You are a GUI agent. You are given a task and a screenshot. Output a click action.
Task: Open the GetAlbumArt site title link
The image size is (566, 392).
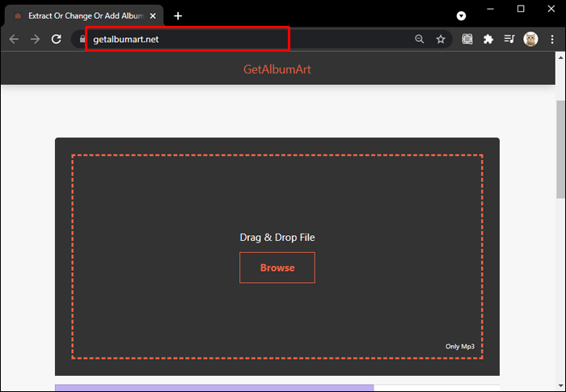point(277,69)
